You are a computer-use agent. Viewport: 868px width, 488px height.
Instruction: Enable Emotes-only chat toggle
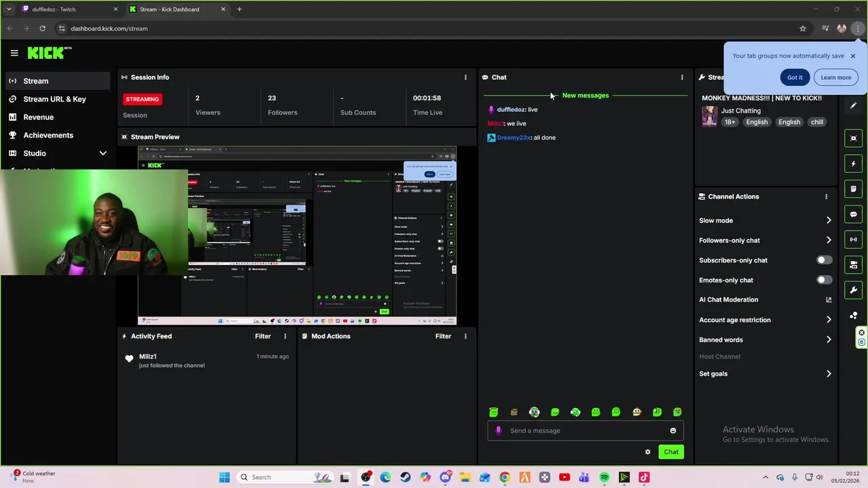click(x=824, y=280)
